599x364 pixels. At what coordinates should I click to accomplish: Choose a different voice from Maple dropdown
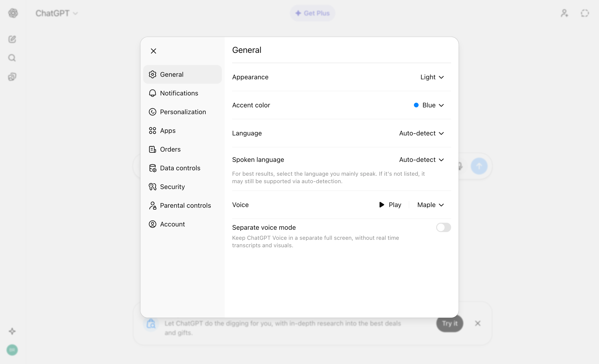pos(431,205)
